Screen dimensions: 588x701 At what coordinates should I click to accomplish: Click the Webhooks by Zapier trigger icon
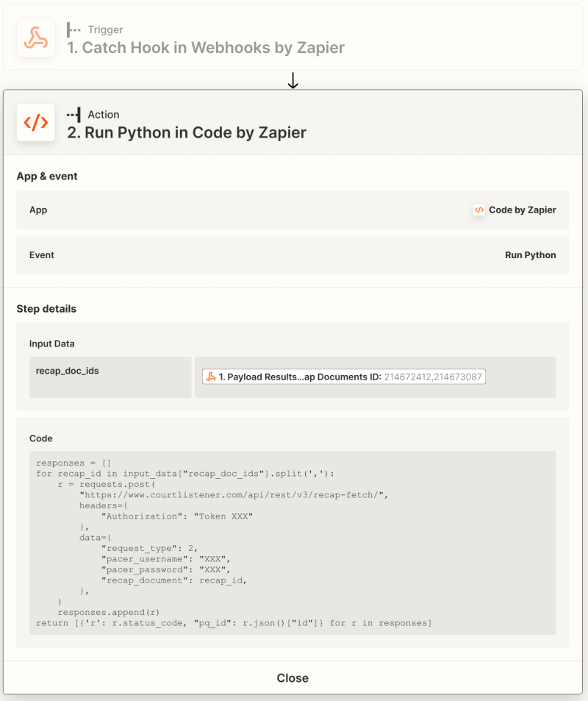coord(36,38)
